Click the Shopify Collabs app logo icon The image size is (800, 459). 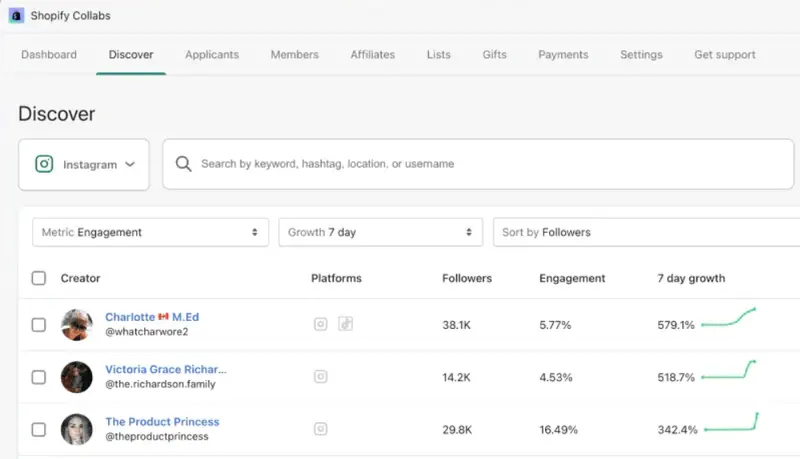tap(16, 16)
